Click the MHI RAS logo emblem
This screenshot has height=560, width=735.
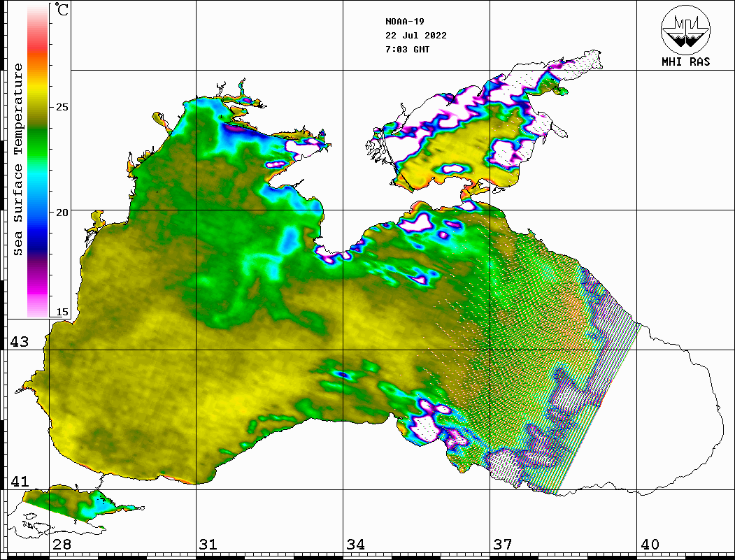click(686, 29)
